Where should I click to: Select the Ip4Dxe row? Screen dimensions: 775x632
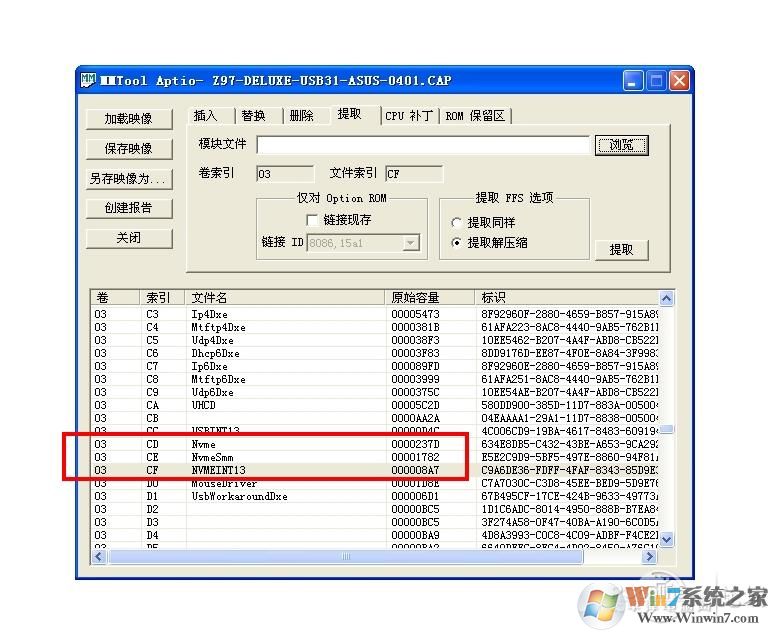pyautogui.click(x=375, y=314)
